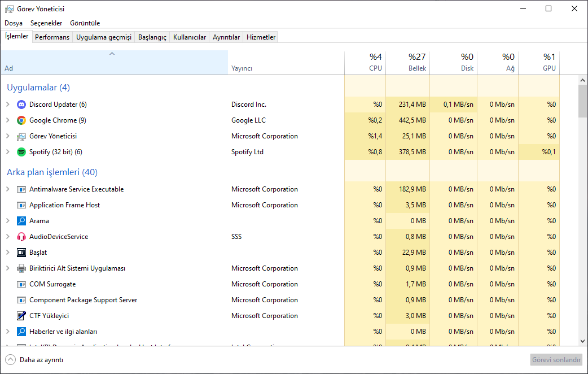Select the Arka plan işlemleri (40) header
This screenshot has width=588, height=374.
pyautogui.click(x=52, y=172)
